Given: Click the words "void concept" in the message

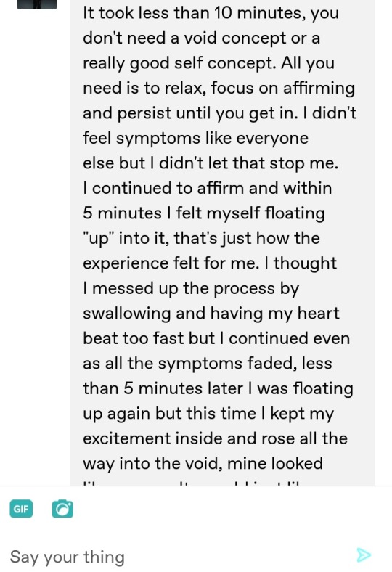Looking at the screenshot, I should pos(234,38).
